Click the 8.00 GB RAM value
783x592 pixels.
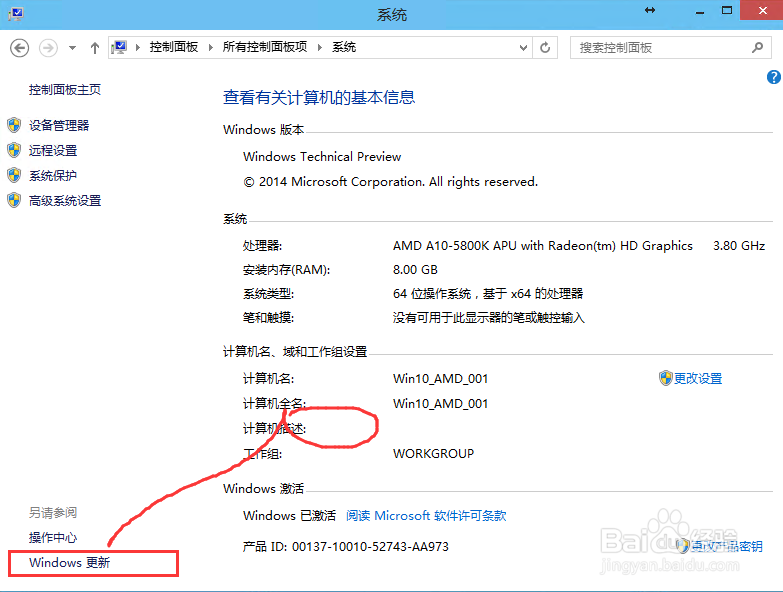coord(415,270)
